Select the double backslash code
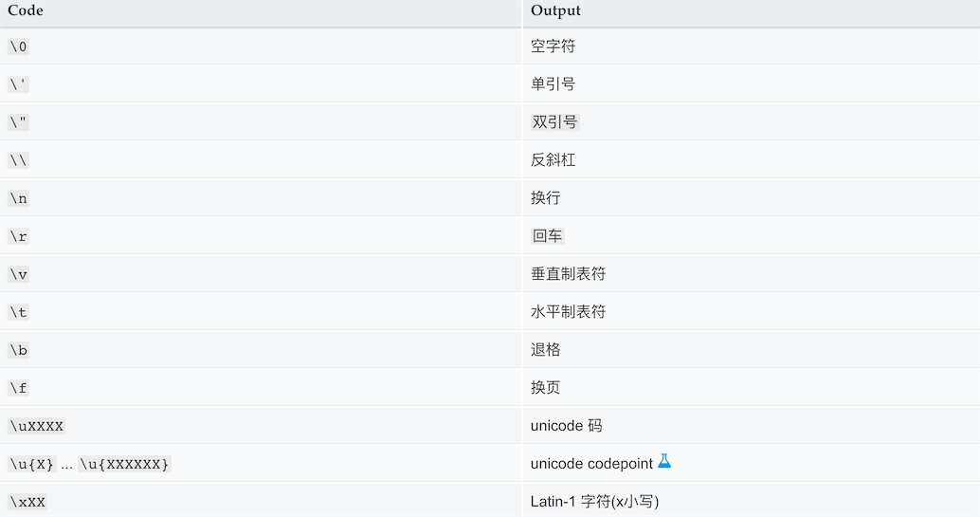 tap(19, 160)
